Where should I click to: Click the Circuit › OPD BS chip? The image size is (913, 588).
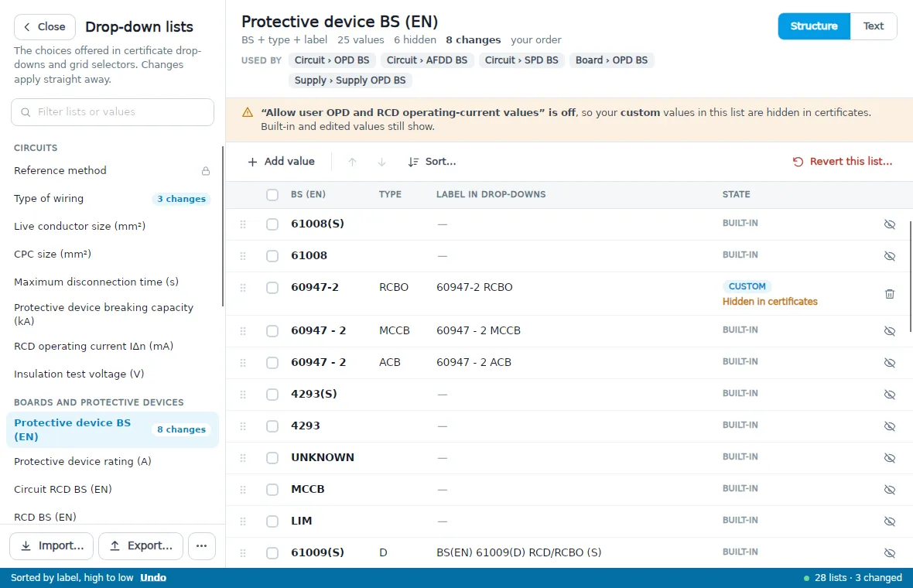point(331,60)
